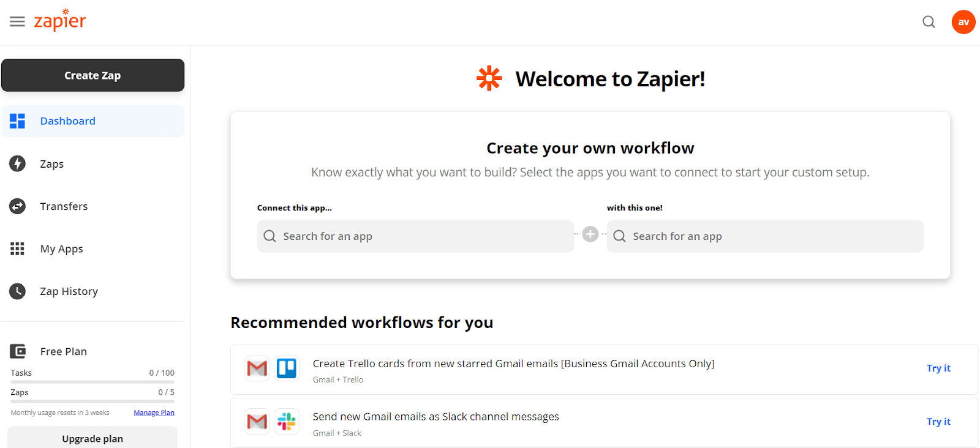
Task: Click the plus connector between app searches
Action: point(590,234)
